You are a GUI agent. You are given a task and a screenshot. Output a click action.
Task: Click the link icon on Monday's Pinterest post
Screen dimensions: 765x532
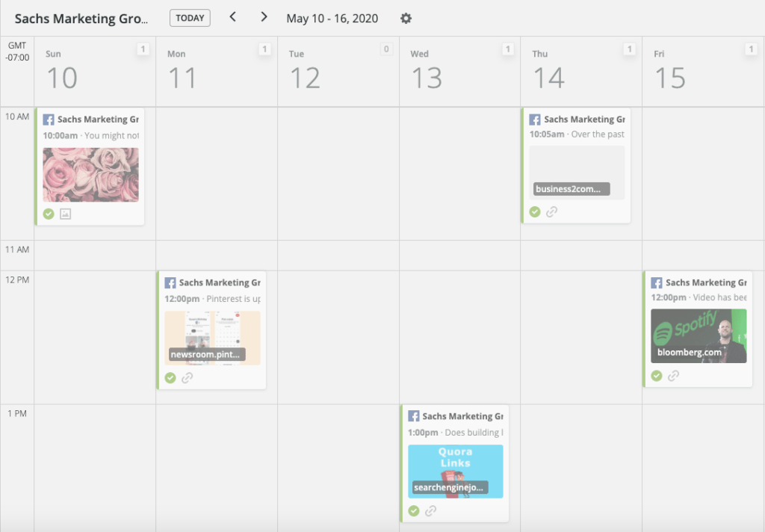[187, 377]
